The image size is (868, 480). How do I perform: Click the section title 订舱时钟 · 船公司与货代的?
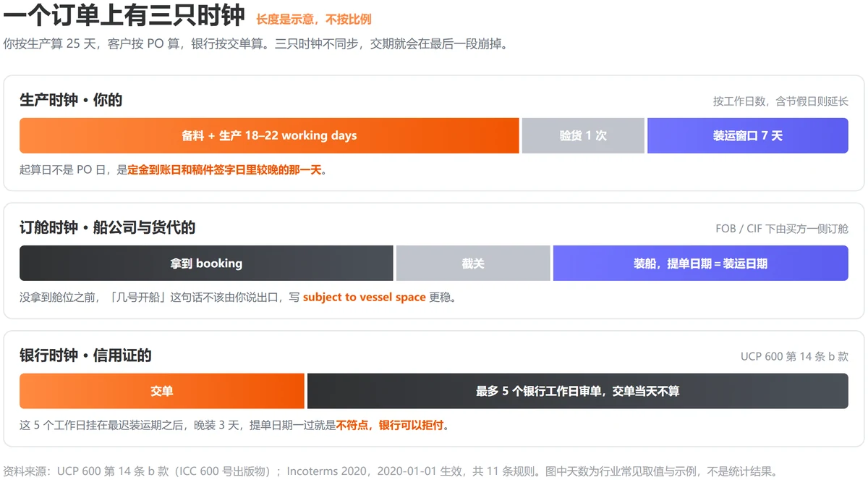click(x=108, y=228)
